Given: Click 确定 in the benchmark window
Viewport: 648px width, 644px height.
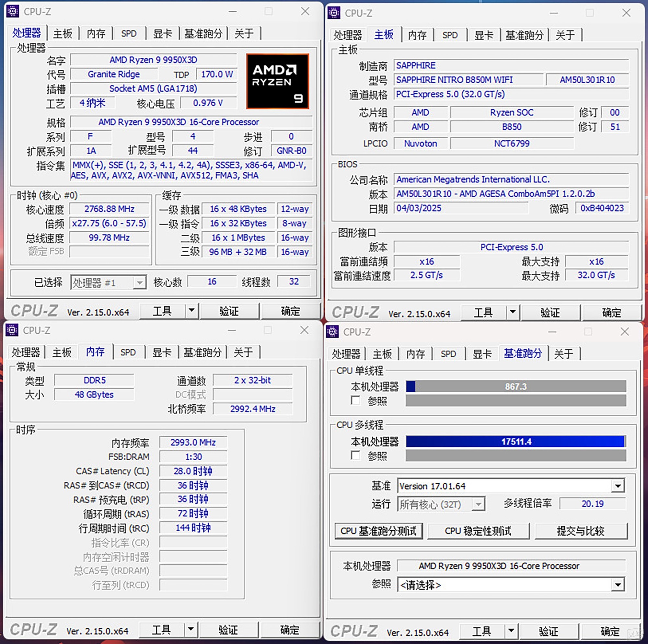Looking at the screenshot, I should tap(610, 631).
